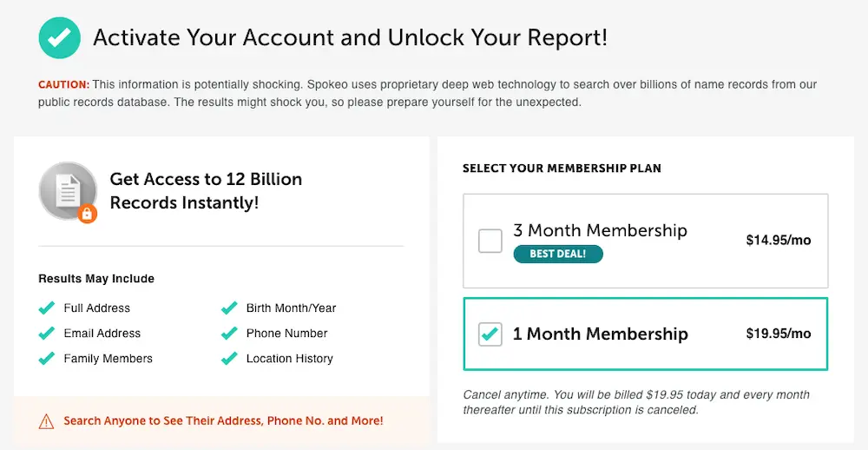
Task: Click the checkmark beside Full Address
Action: 47,308
